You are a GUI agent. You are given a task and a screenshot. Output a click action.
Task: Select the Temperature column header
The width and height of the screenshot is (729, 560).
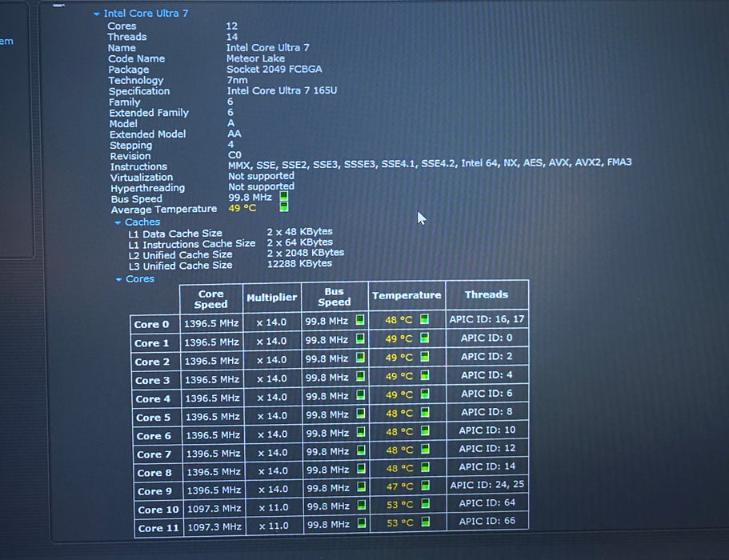(407, 295)
